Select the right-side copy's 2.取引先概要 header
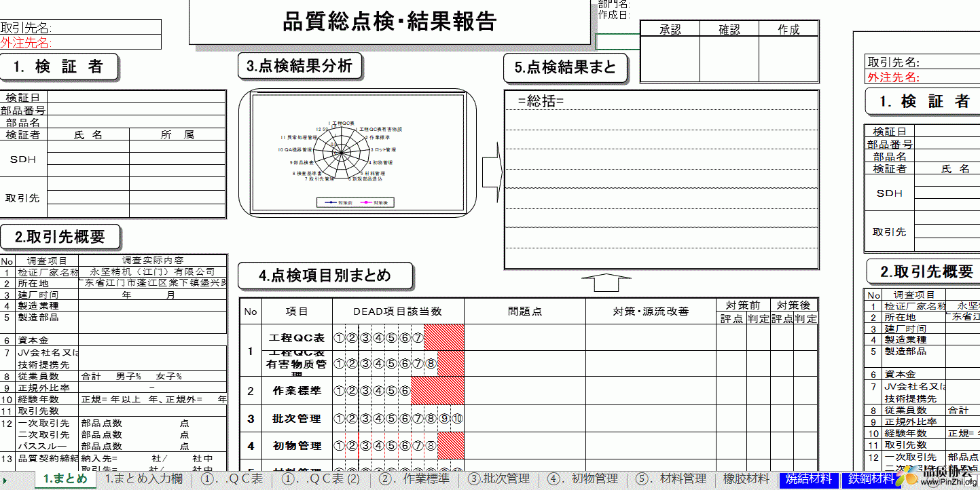Screen dimensions: 980x490 [924, 271]
